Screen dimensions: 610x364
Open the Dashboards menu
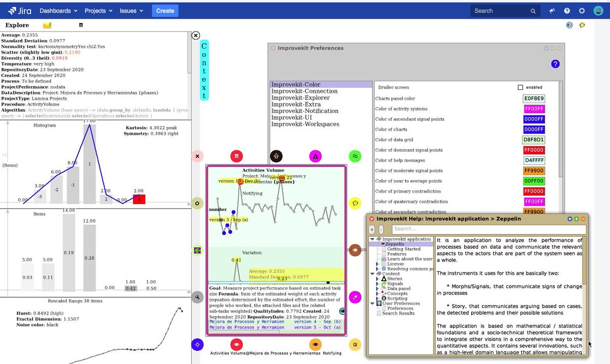click(x=58, y=10)
